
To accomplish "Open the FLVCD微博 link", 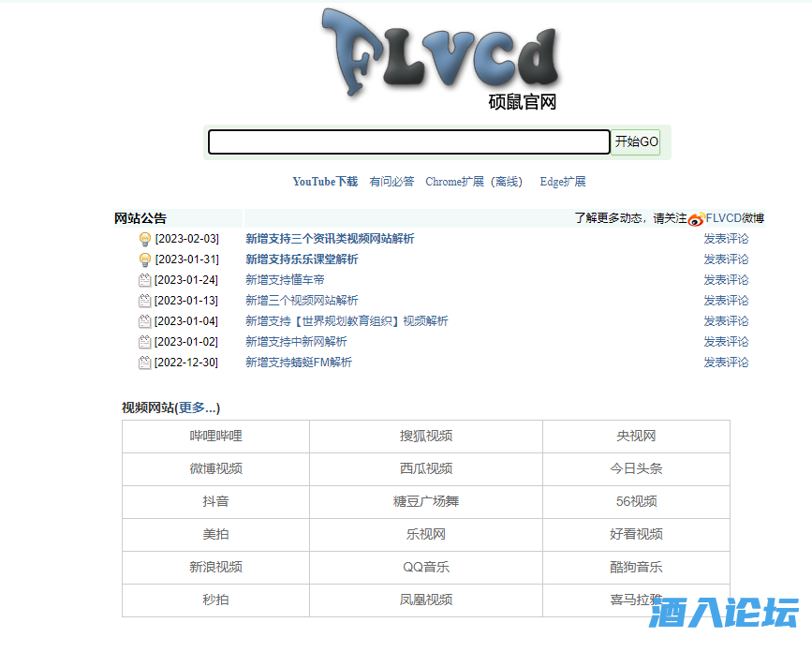I will [735, 218].
